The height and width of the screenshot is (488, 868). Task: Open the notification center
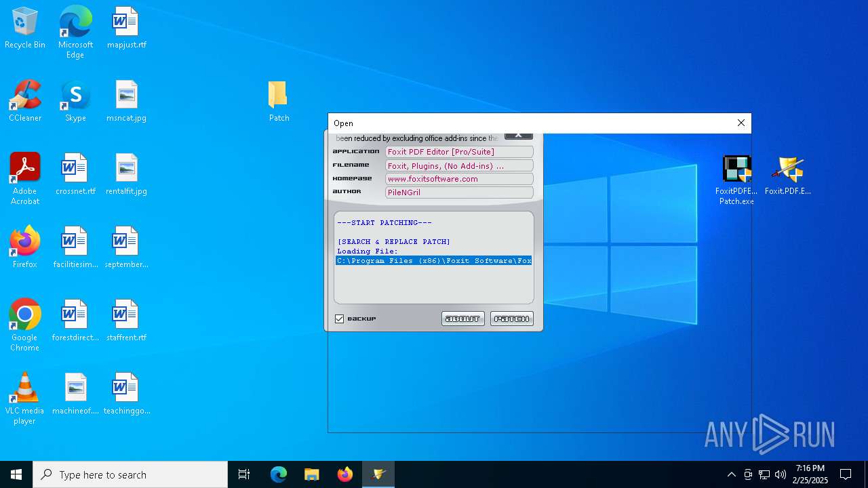click(x=846, y=474)
